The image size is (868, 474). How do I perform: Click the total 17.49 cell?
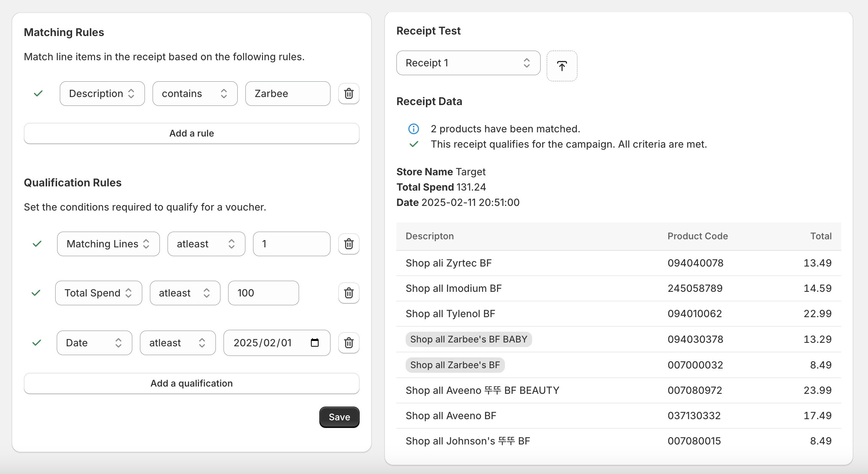pos(817,416)
